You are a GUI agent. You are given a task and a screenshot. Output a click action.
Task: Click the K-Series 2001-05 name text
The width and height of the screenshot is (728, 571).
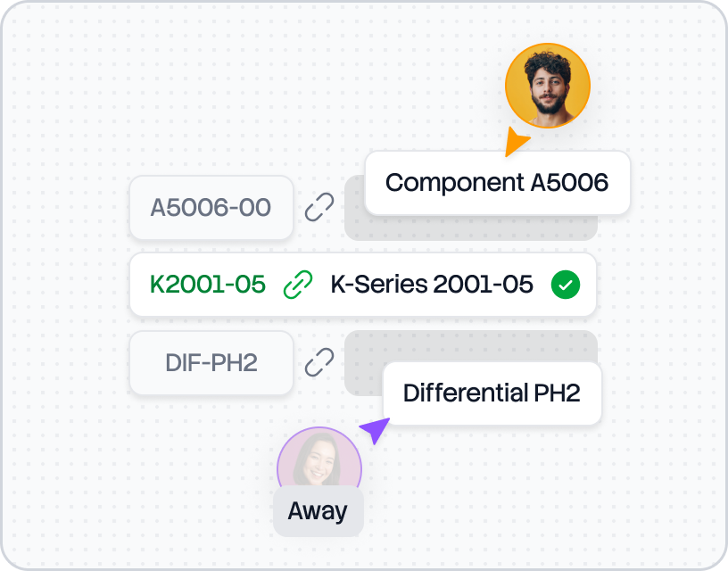(x=432, y=285)
